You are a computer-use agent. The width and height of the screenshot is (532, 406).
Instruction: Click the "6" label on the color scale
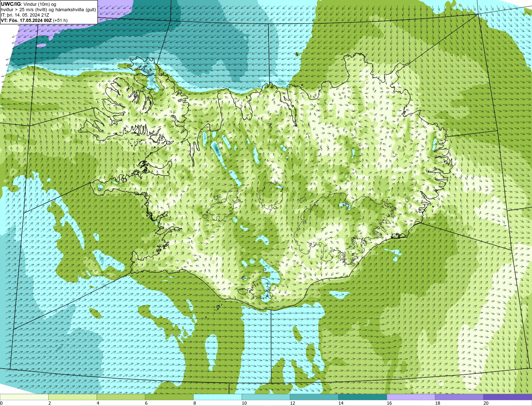point(146,403)
